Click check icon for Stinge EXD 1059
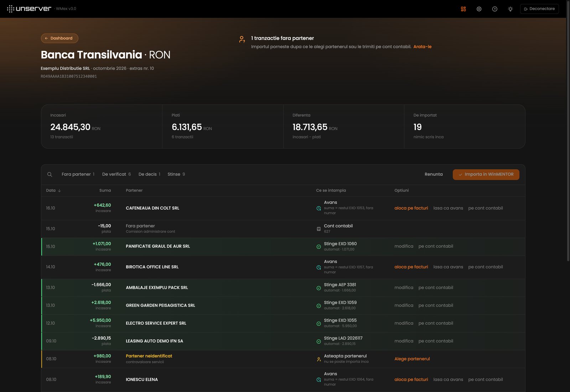The image size is (570, 392). pyautogui.click(x=318, y=306)
